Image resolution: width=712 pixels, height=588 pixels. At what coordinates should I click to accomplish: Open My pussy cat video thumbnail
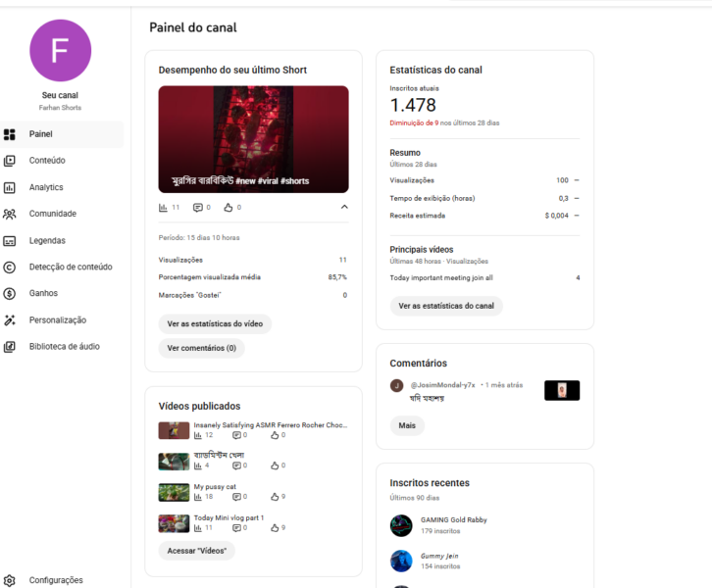pyautogui.click(x=174, y=492)
